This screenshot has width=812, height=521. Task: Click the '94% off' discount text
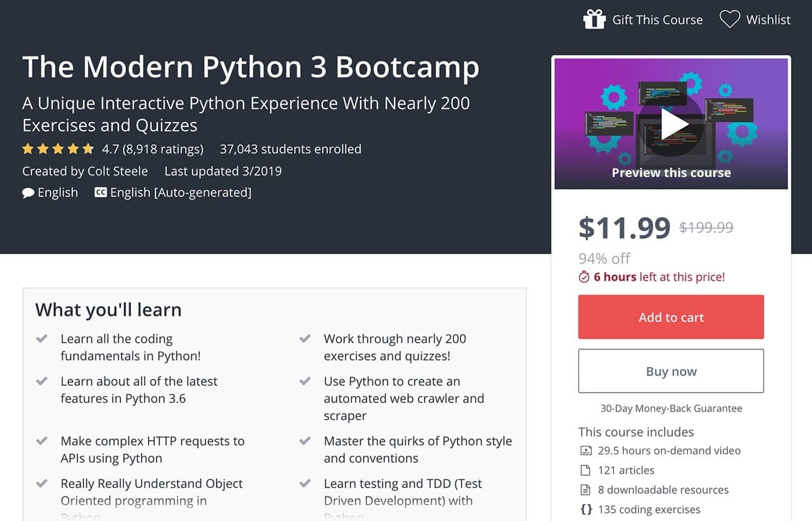click(x=604, y=259)
